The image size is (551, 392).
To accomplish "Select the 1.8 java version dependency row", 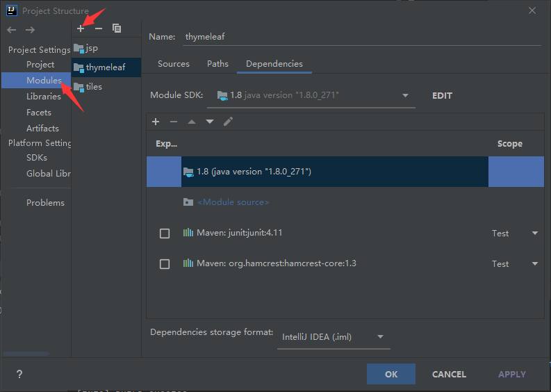I will (x=345, y=172).
